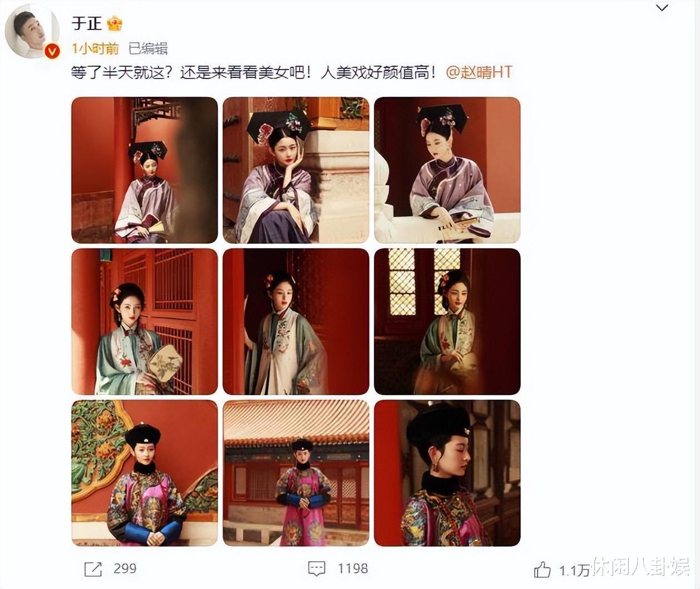Open the 于正 profile avatar
The width and height of the screenshot is (700, 589).
point(32,32)
